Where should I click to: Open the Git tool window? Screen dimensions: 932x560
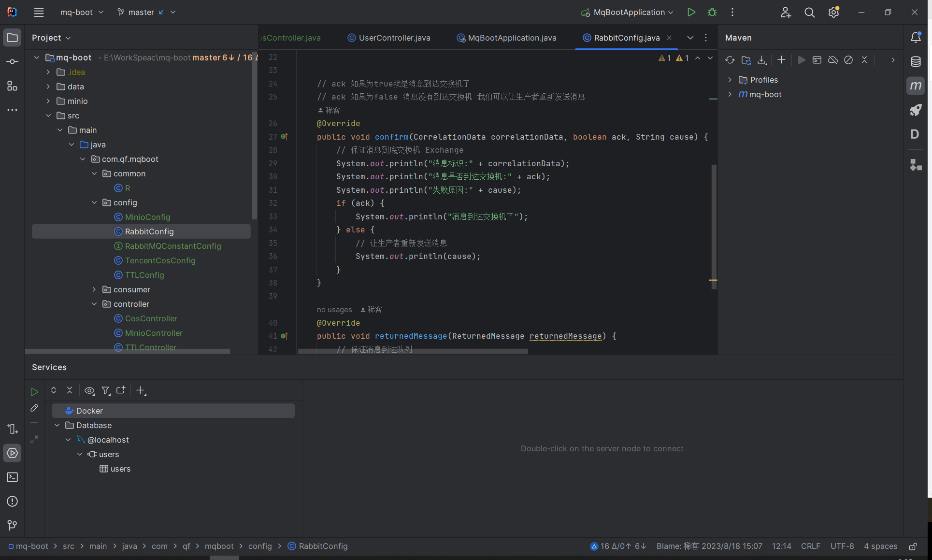click(x=13, y=526)
